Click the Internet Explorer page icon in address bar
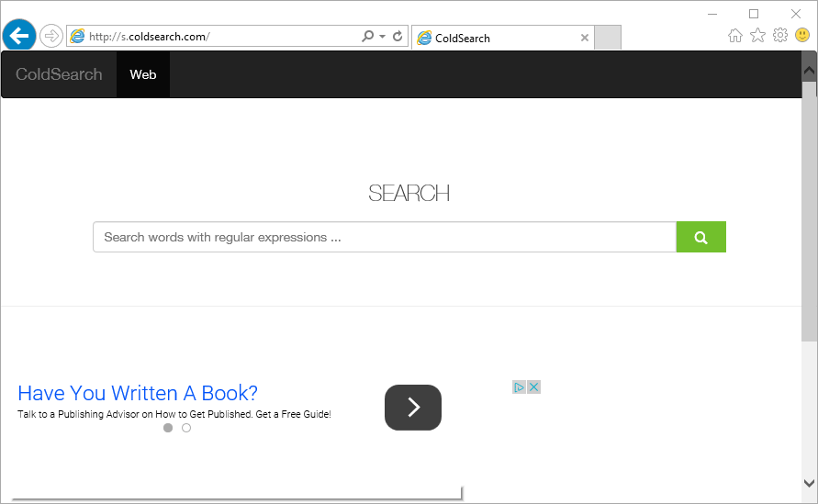 coord(77,36)
